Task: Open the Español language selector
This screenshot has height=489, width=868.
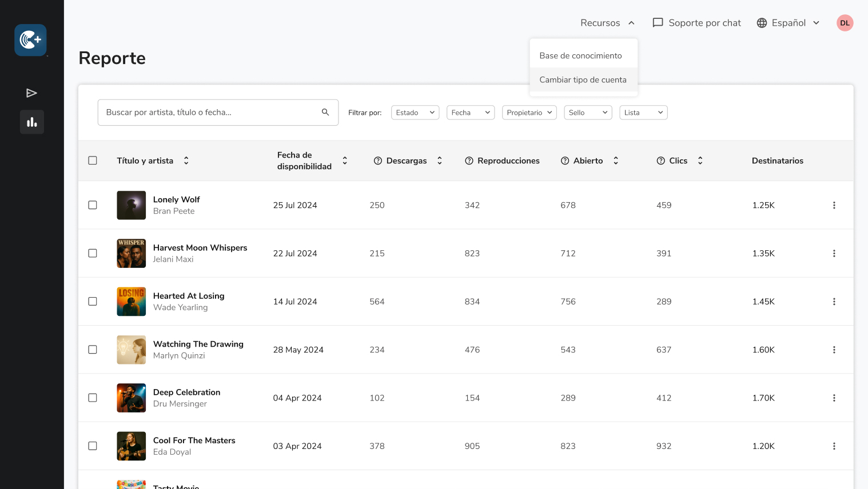Action: [x=788, y=23]
